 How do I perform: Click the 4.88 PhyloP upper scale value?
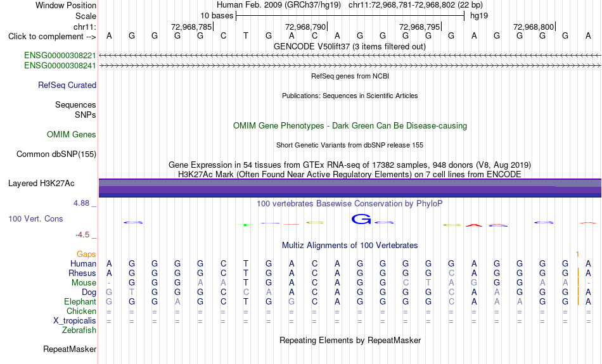pos(81,203)
